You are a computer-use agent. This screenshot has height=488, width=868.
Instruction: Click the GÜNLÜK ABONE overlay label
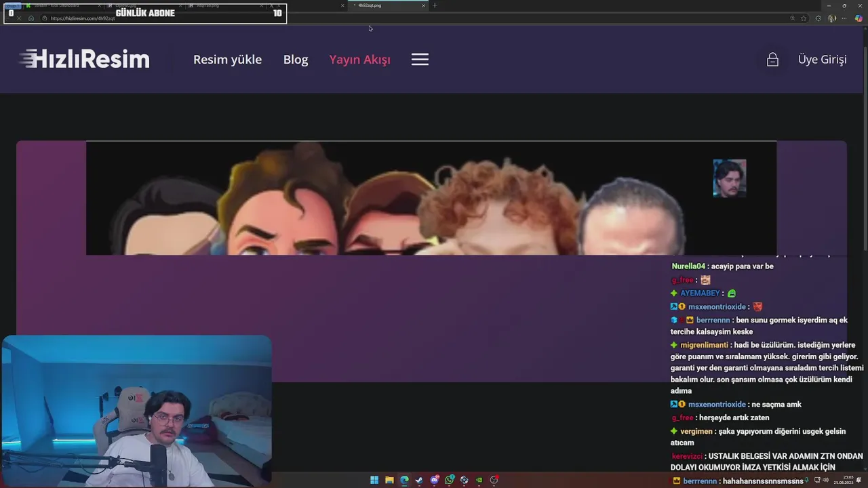pos(145,13)
